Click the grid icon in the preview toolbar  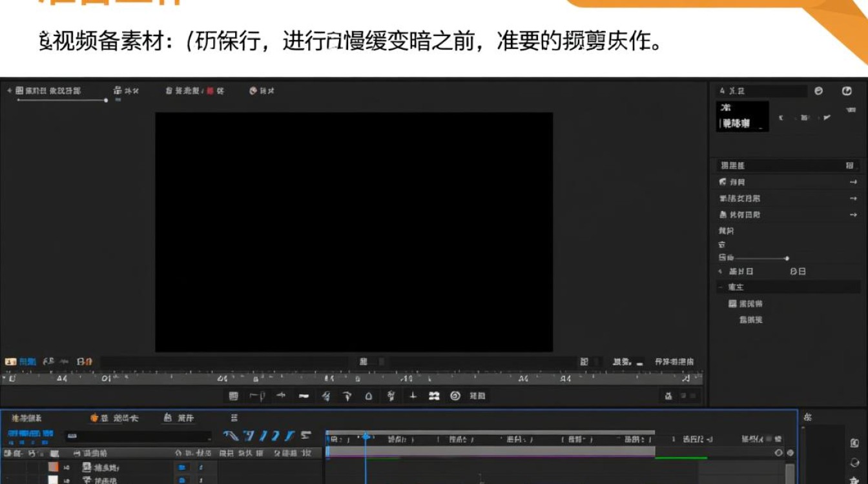point(233,396)
